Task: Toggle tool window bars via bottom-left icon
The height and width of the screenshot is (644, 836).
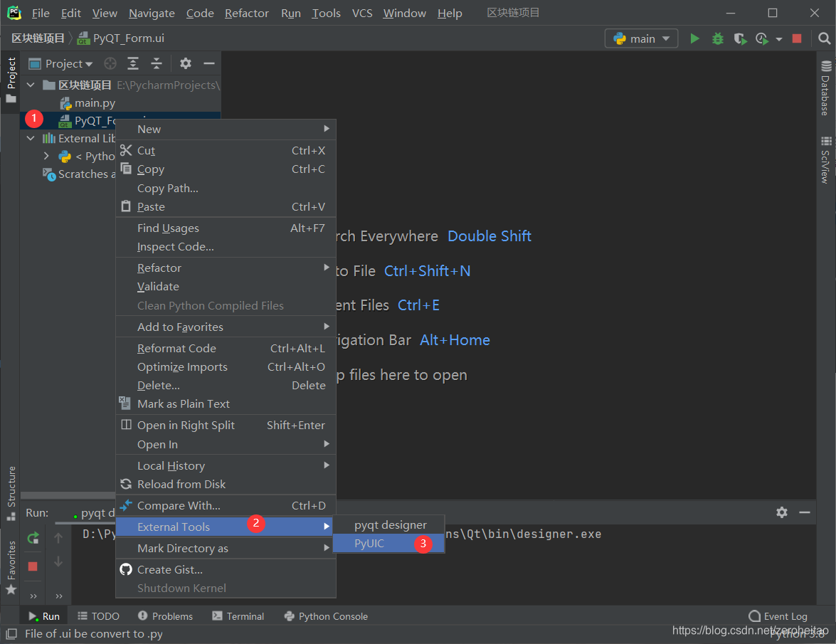Action: pyautogui.click(x=11, y=634)
